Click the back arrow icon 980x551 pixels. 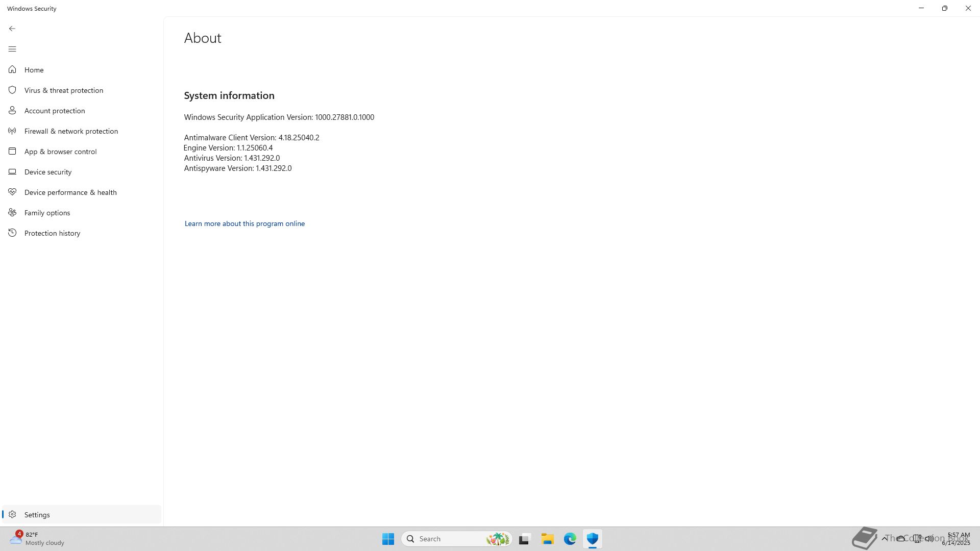[x=12, y=29]
